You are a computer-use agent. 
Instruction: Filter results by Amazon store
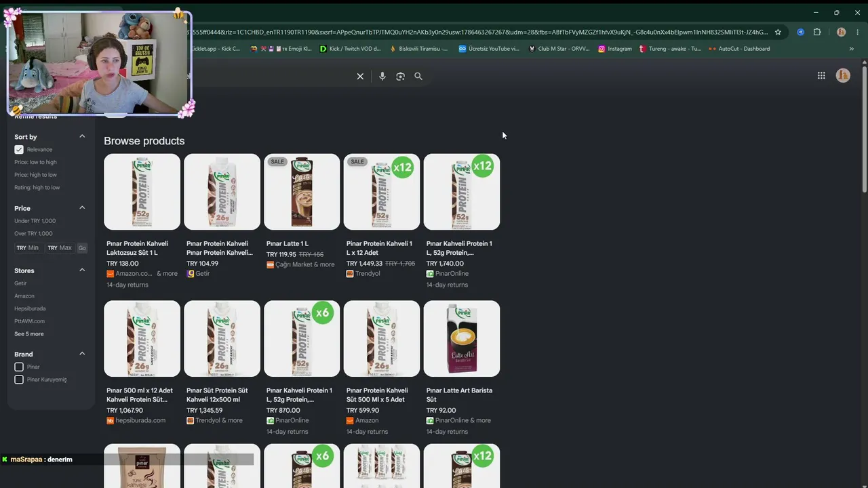coord(24,296)
